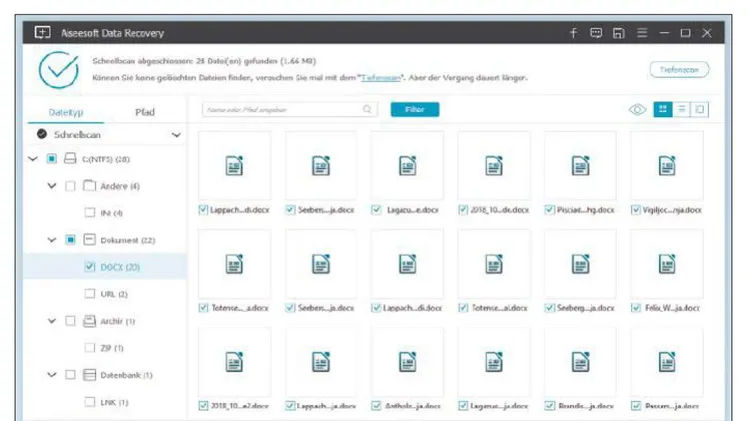Check the Datenbank (1) checkbox
The height and width of the screenshot is (421, 750).
[70, 375]
